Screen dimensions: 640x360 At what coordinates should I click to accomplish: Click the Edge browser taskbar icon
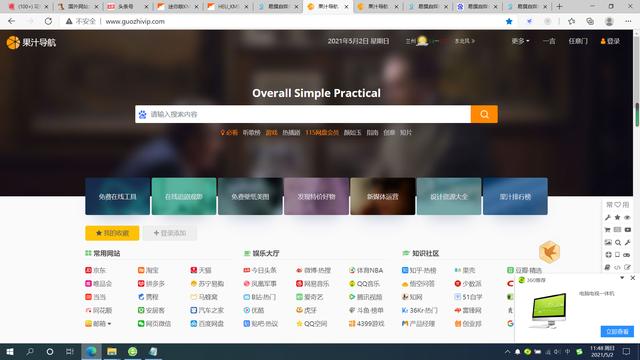[x=91, y=351]
